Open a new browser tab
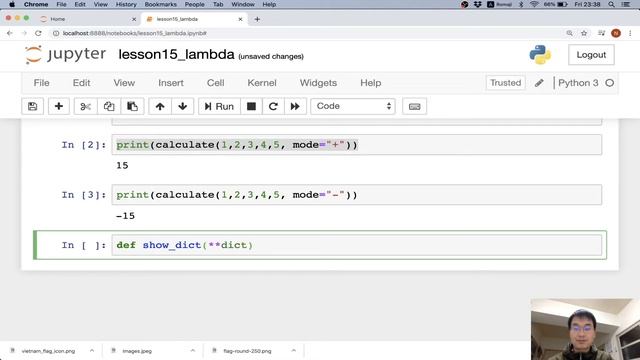 click(x=257, y=19)
